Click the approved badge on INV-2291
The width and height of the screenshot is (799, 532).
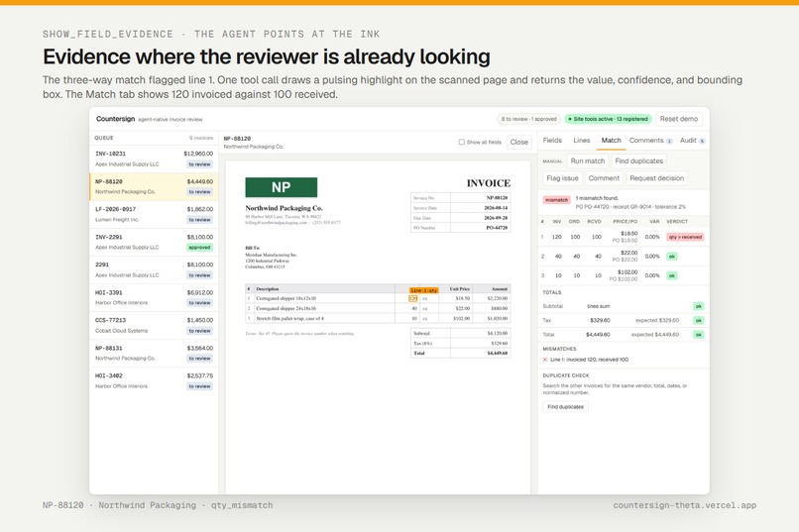pyautogui.click(x=199, y=248)
